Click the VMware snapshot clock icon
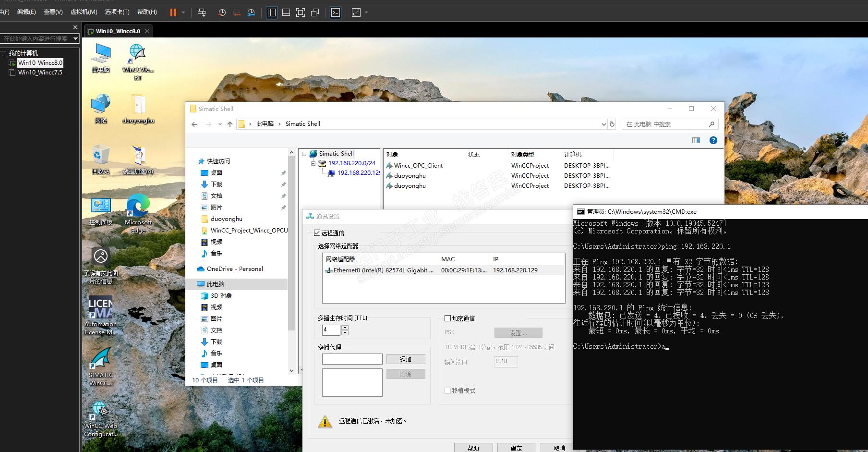 click(x=222, y=12)
